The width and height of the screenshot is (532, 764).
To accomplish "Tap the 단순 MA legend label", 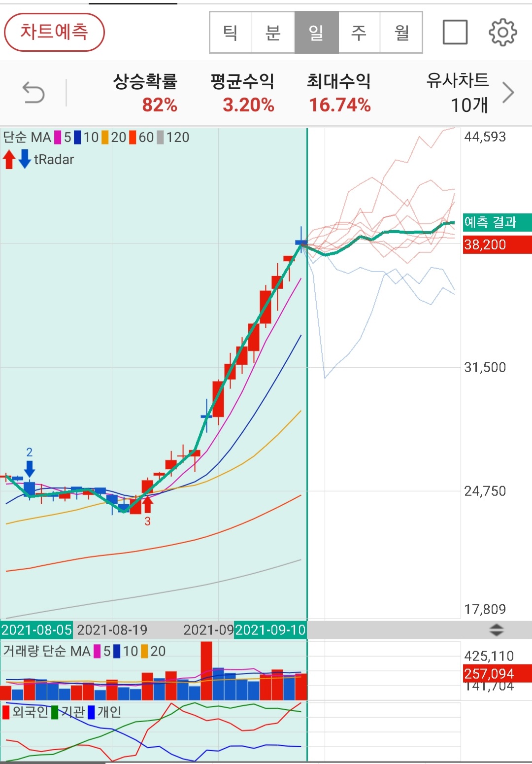I will click(x=27, y=137).
